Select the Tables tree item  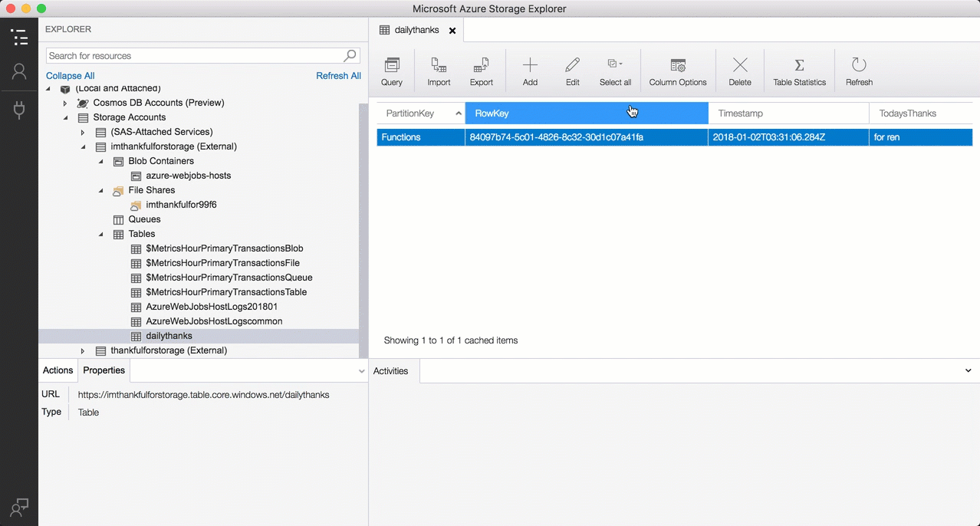142,234
